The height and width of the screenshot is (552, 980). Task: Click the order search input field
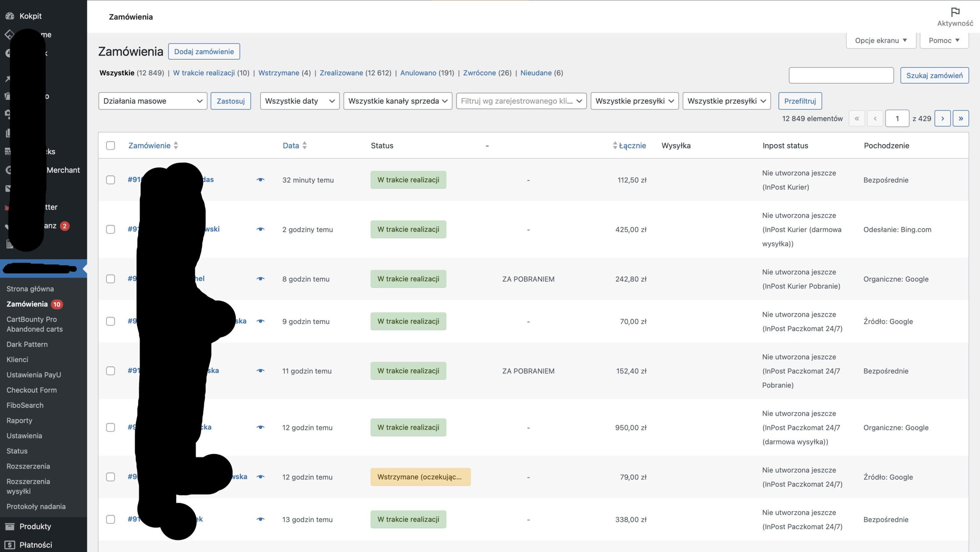tap(841, 75)
